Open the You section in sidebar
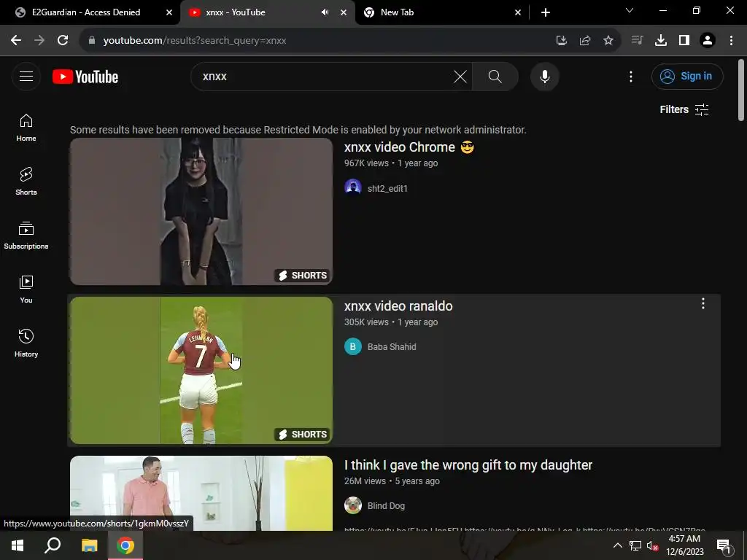This screenshot has width=747, height=560. coord(26,289)
